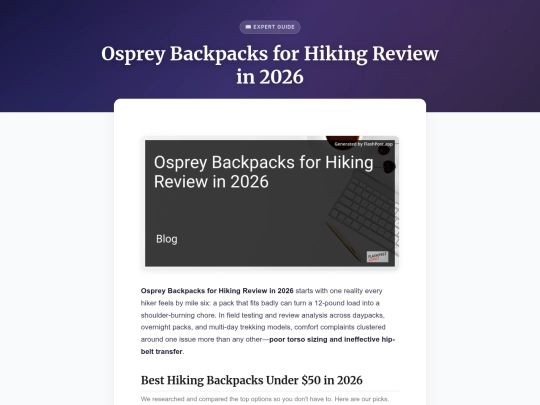Click the main page title heading
Viewport: 540px width, 405px height.
tap(270, 65)
